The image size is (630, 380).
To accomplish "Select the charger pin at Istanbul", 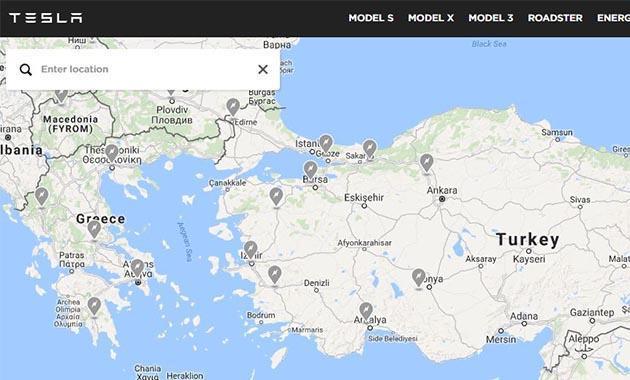I will tap(326, 143).
